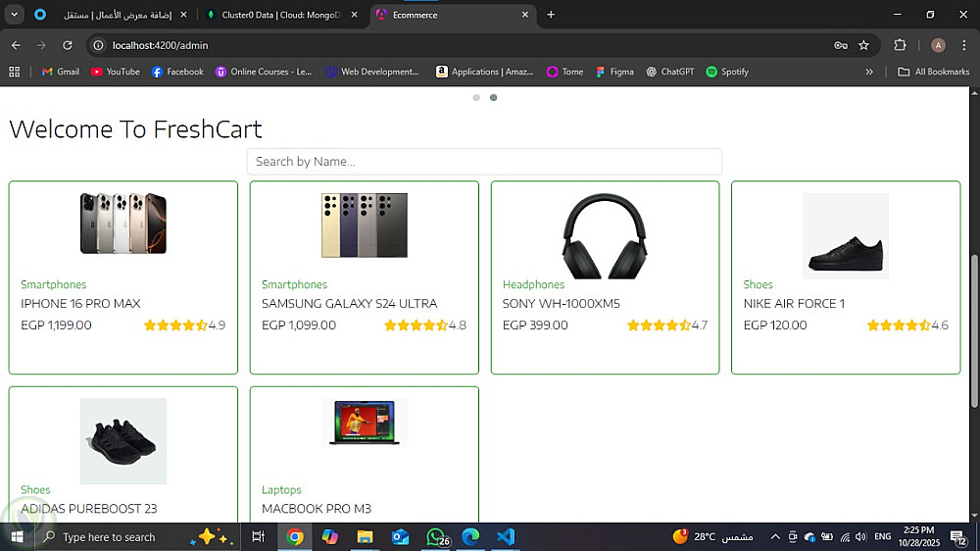
Task: Click the browser forward arrow
Action: pos(41,45)
